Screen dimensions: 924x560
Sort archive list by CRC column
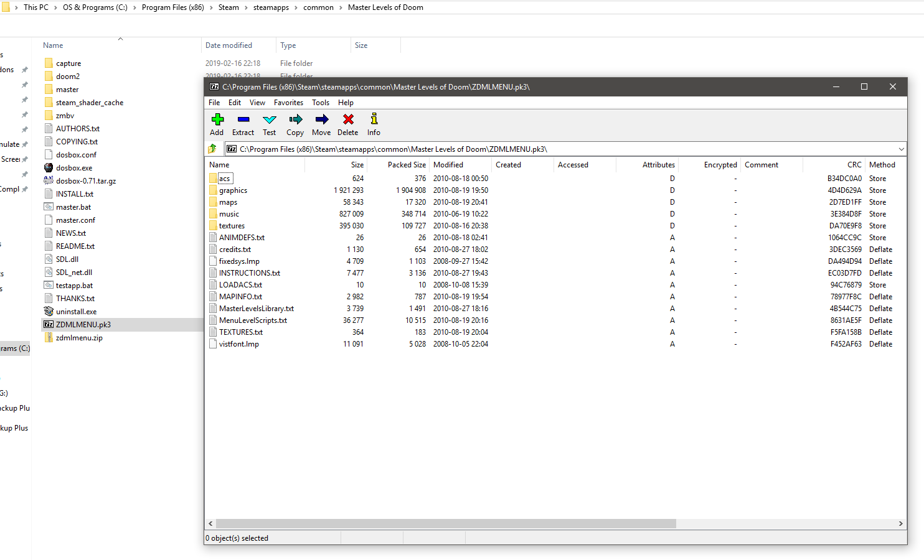tap(854, 165)
